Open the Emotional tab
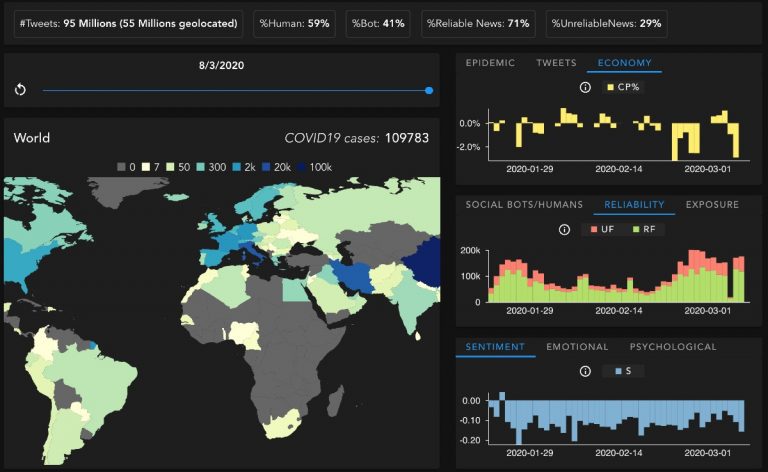This screenshot has width=768, height=472. click(x=577, y=347)
